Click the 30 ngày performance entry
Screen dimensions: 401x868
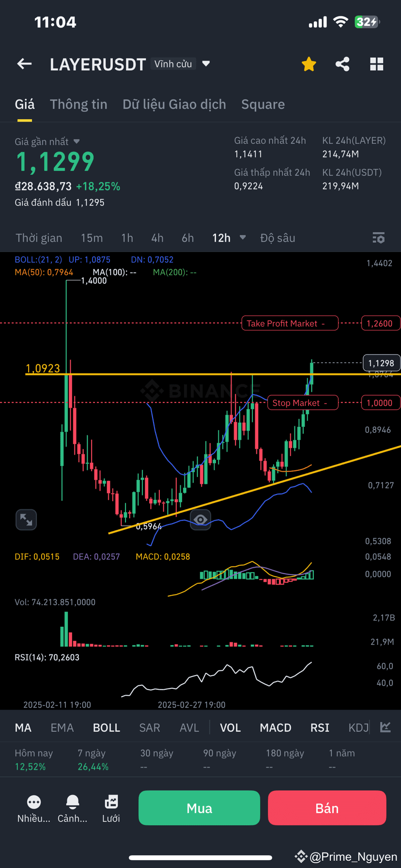[x=157, y=759]
